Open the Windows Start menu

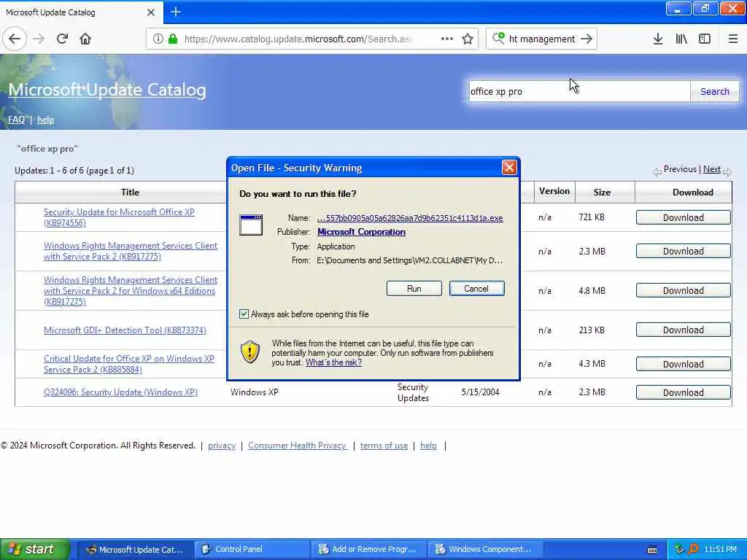[x=35, y=550]
